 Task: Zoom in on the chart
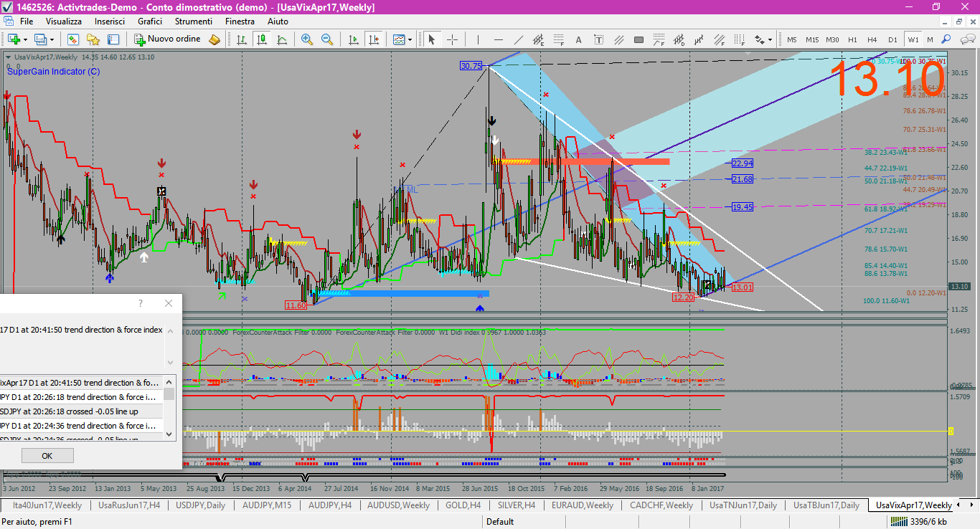(x=307, y=39)
